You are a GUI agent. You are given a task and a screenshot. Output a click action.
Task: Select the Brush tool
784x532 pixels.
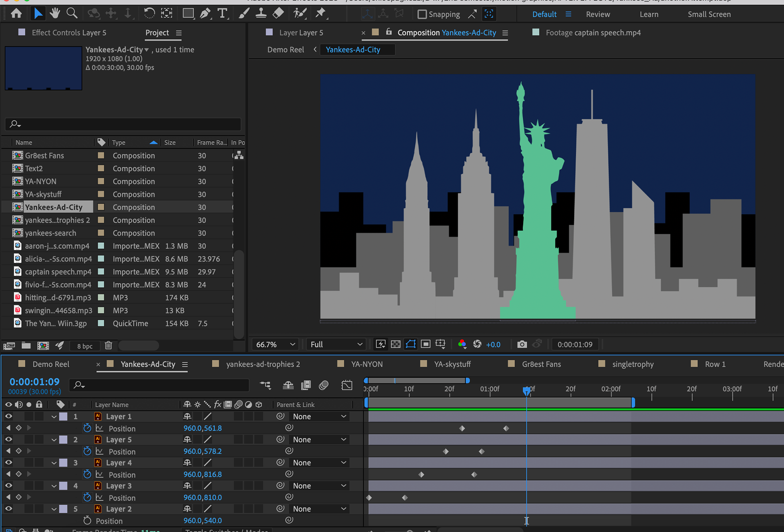pyautogui.click(x=244, y=13)
